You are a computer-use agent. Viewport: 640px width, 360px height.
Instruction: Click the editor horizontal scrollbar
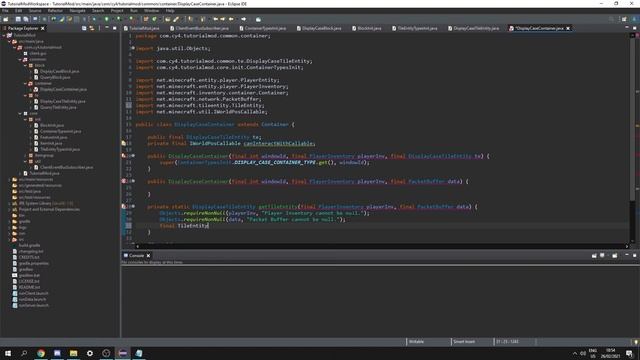pos(382,246)
